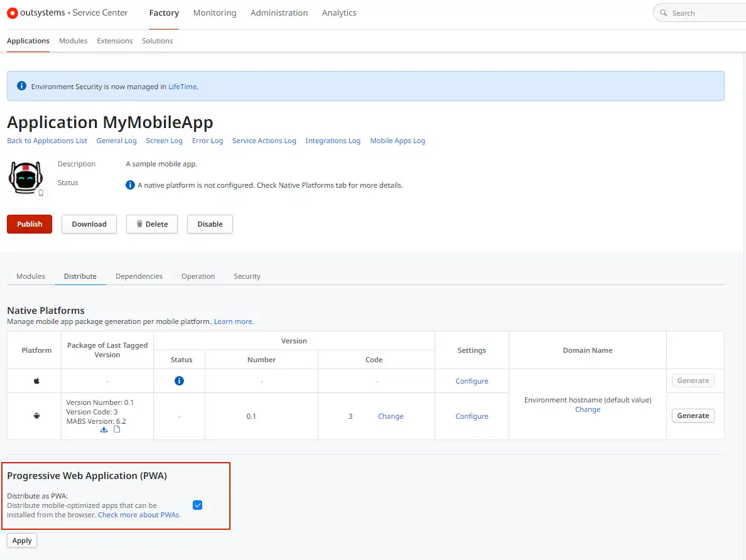Screen dimensions: 746x560
Task: Go Back to Applications List
Action: tap(47, 141)
